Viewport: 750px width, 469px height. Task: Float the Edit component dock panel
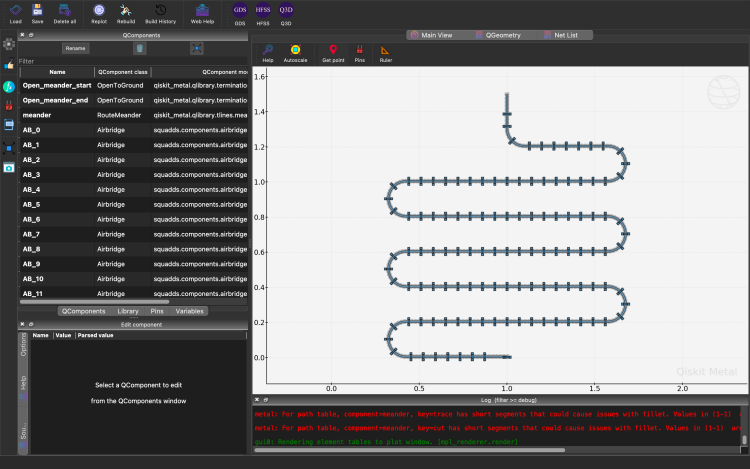pyautogui.click(x=31, y=324)
